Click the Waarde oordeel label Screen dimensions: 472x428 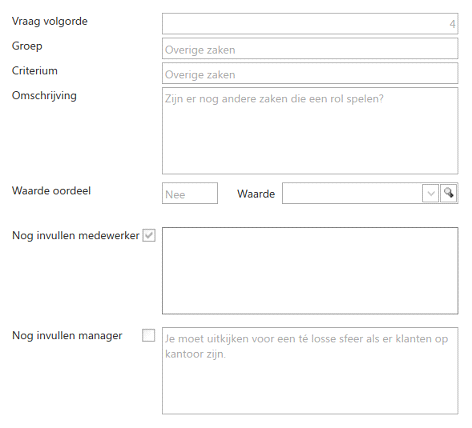point(51,191)
